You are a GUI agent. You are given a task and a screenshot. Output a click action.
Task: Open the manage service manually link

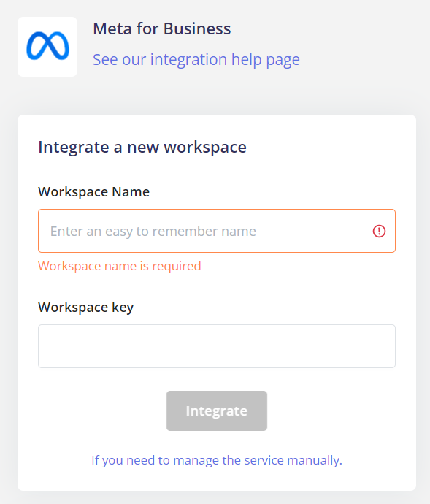tap(217, 460)
